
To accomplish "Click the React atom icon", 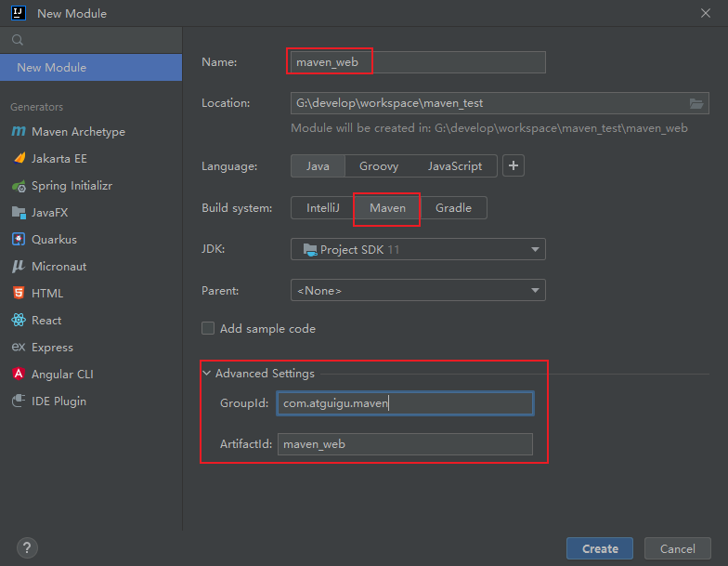I will (x=19, y=320).
